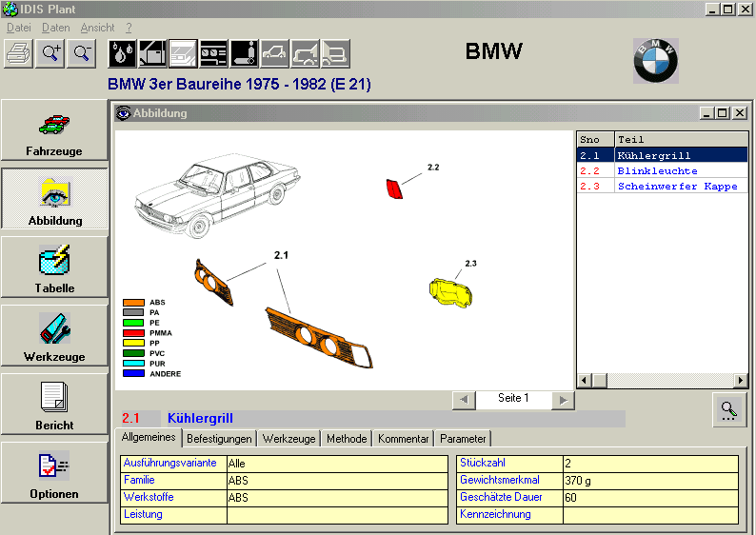Select the dashboard instruments category icon

coord(213,53)
